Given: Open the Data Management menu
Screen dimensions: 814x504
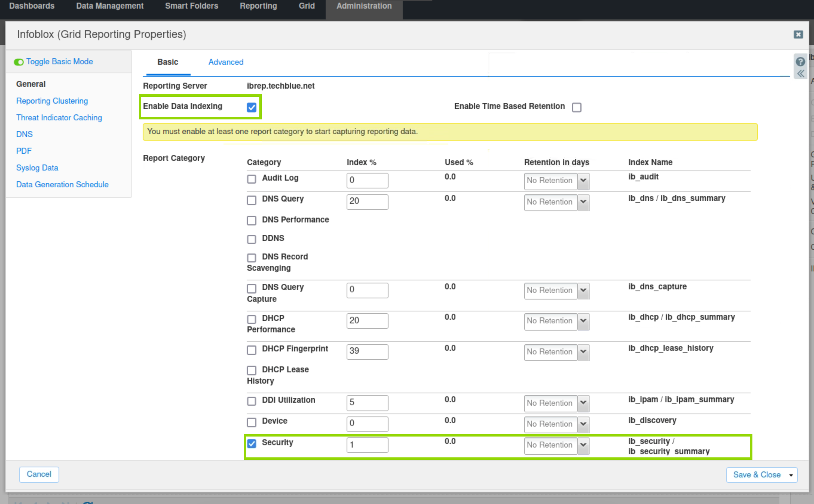Looking at the screenshot, I should pos(109,6).
